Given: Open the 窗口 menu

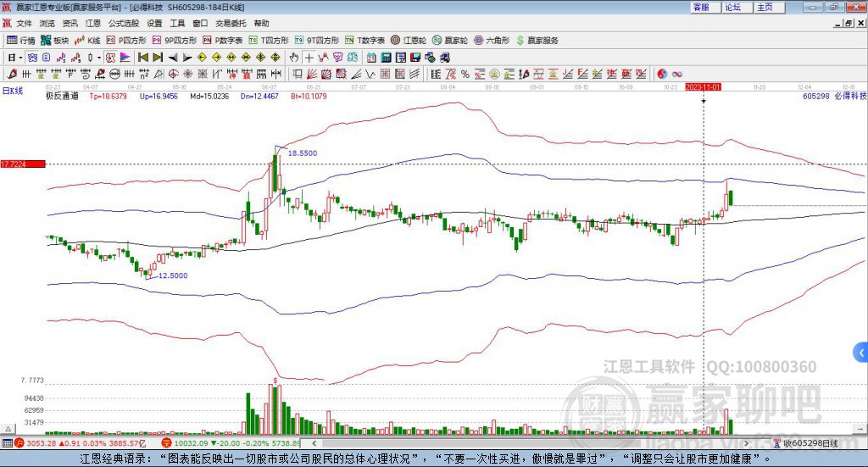Looking at the screenshot, I should tap(200, 23).
